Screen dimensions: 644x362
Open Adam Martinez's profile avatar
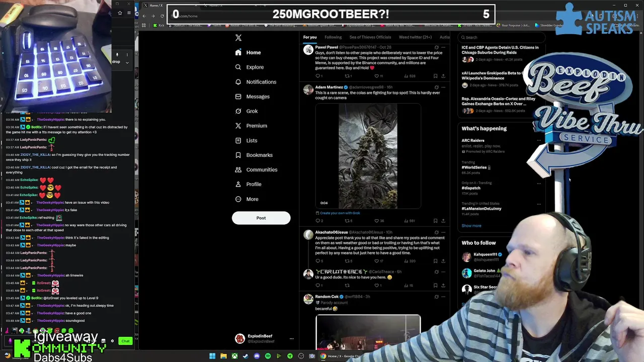tap(308, 90)
